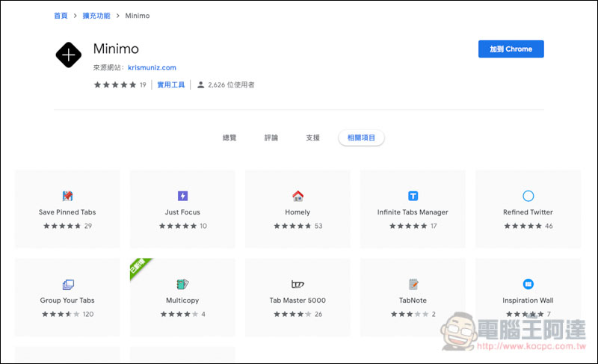Switch to the 總覽 tab
This screenshot has width=598, height=364.
[229, 138]
